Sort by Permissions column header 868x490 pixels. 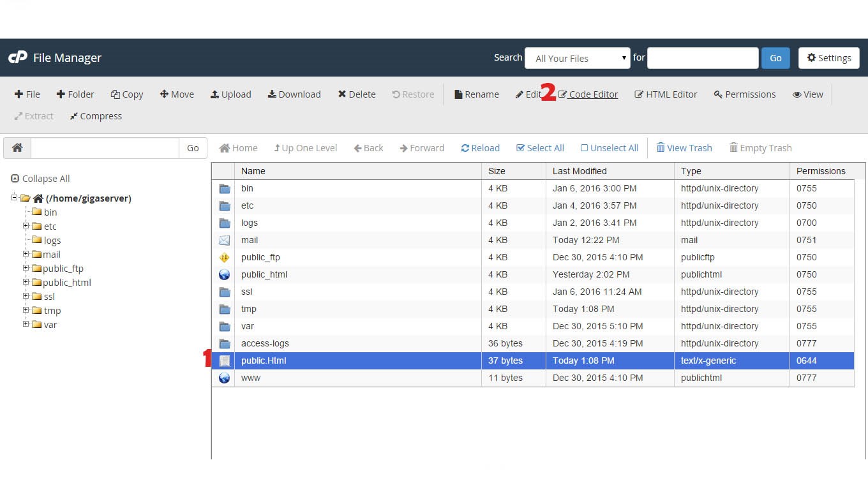tap(822, 171)
